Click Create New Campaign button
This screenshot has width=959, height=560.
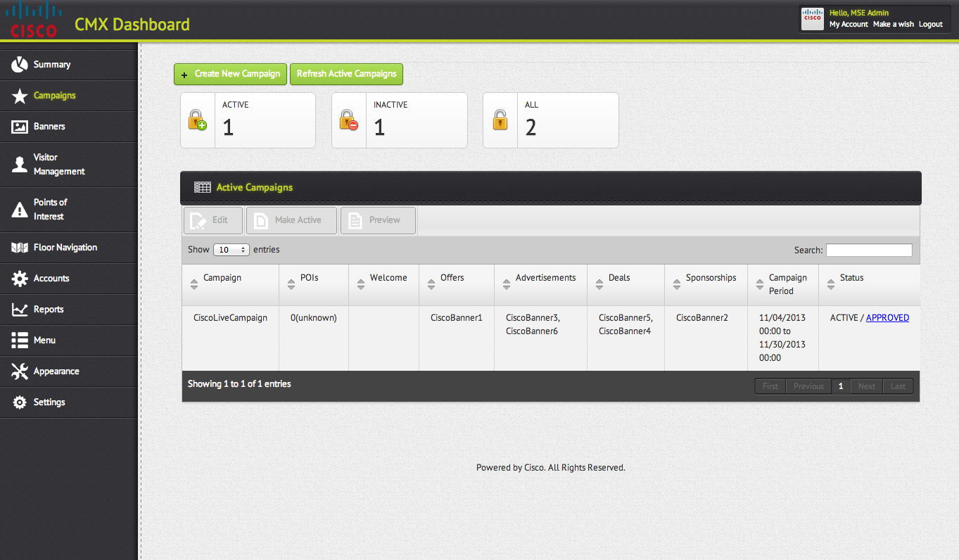pos(231,74)
